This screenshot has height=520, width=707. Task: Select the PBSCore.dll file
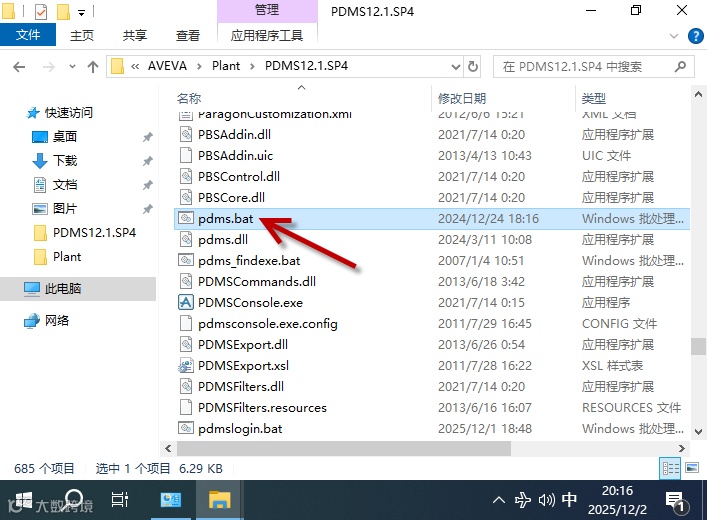[x=231, y=198]
